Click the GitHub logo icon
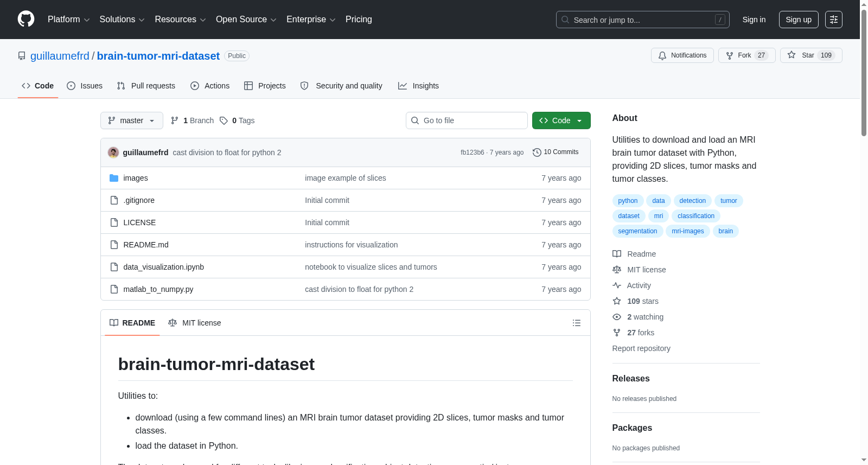 coord(26,19)
